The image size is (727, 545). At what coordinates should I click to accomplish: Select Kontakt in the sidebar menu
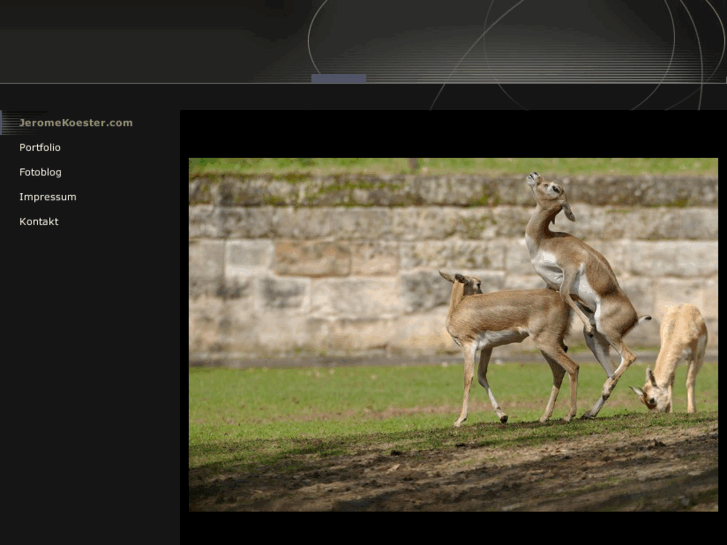coord(39,222)
